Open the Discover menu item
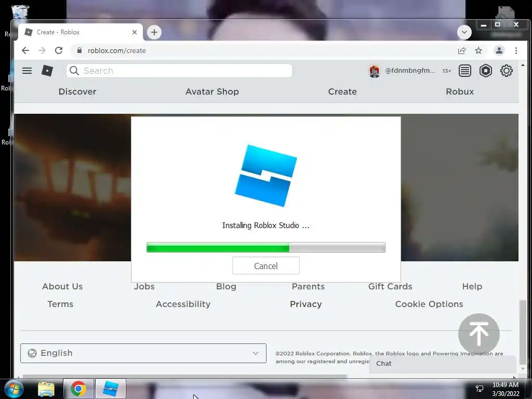 (x=77, y=91)
